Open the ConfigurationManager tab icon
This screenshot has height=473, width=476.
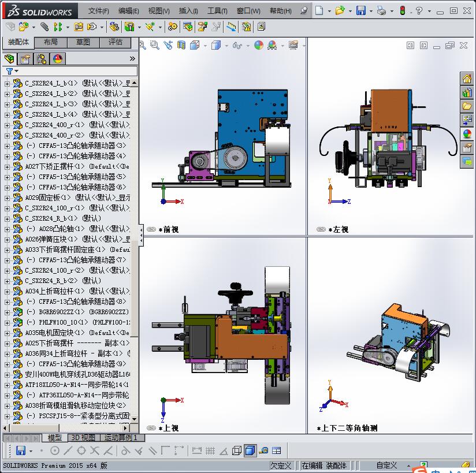tap(42, 58)
